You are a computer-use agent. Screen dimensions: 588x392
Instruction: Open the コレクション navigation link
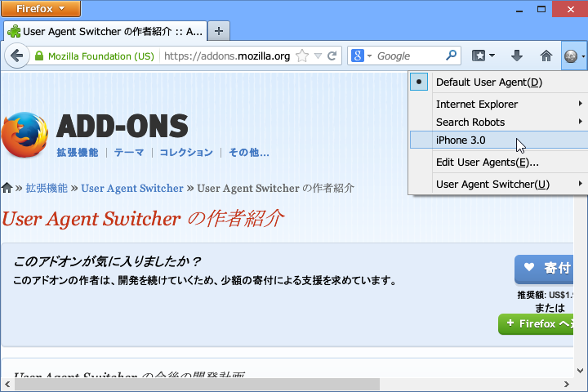[x=186, y=152]
